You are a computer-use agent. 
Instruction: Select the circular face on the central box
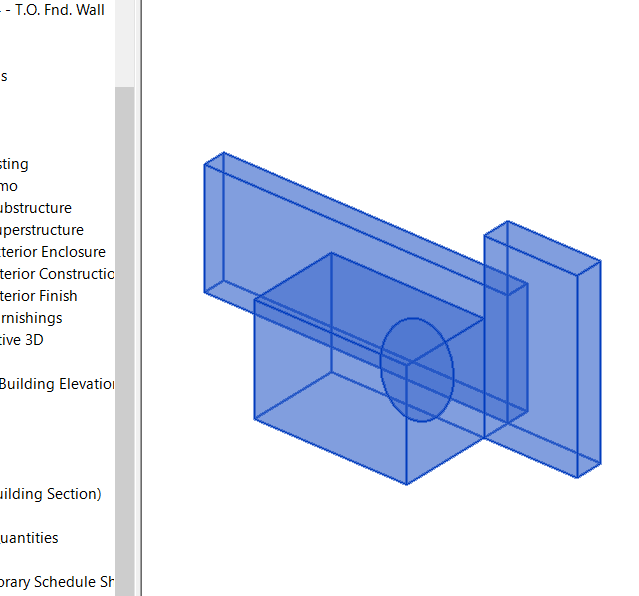417,370
